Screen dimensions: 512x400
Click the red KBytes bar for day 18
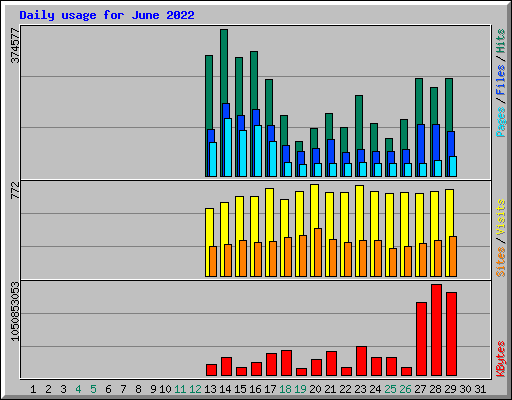pyautogui.click(x=286, y=363)
